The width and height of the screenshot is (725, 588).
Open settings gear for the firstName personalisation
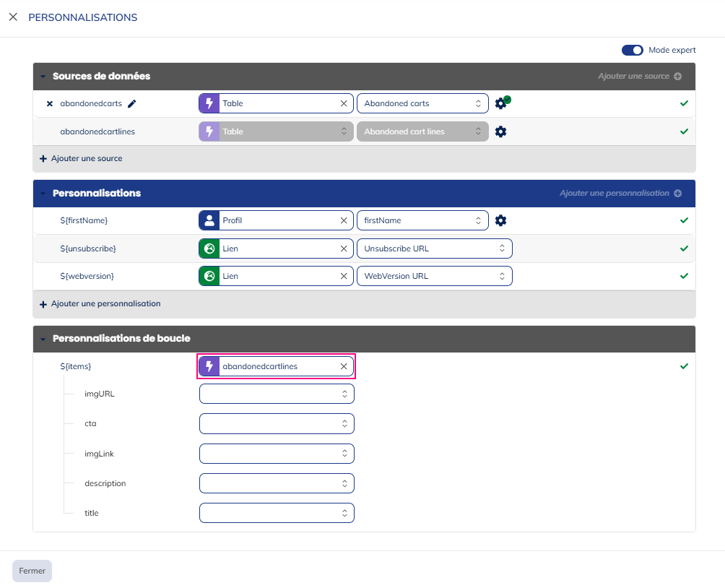pos(500,220)
